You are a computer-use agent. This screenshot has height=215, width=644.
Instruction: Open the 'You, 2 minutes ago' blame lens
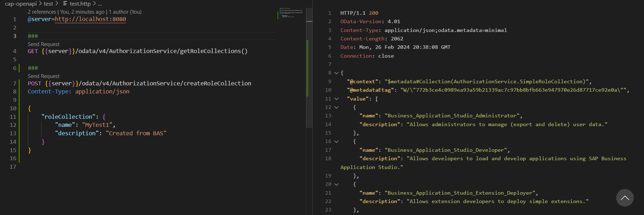click(82, 12)
